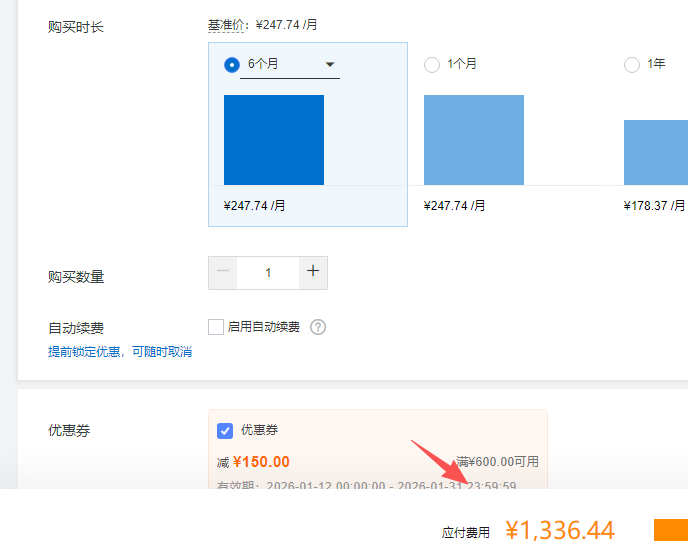688x541 pixels.
Task: Open the 提前锁定优惠，可随时取消 link
Action: tap(120, 352)
